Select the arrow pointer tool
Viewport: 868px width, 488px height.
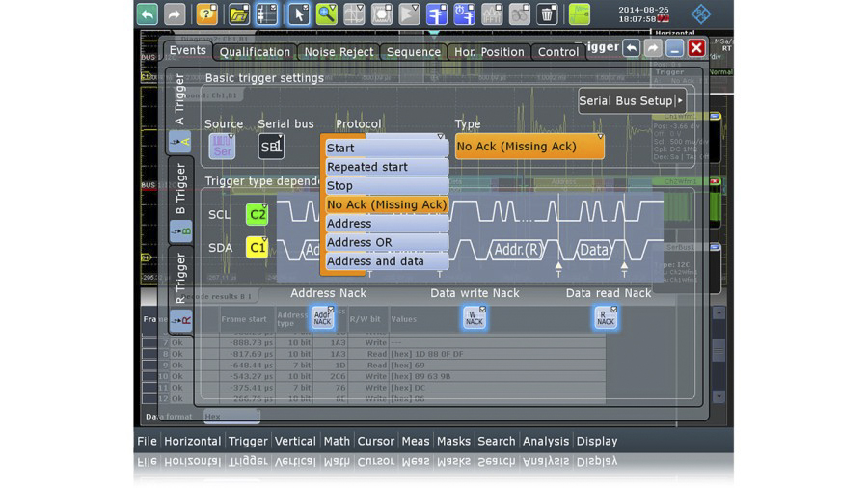[x=299, y=14]
